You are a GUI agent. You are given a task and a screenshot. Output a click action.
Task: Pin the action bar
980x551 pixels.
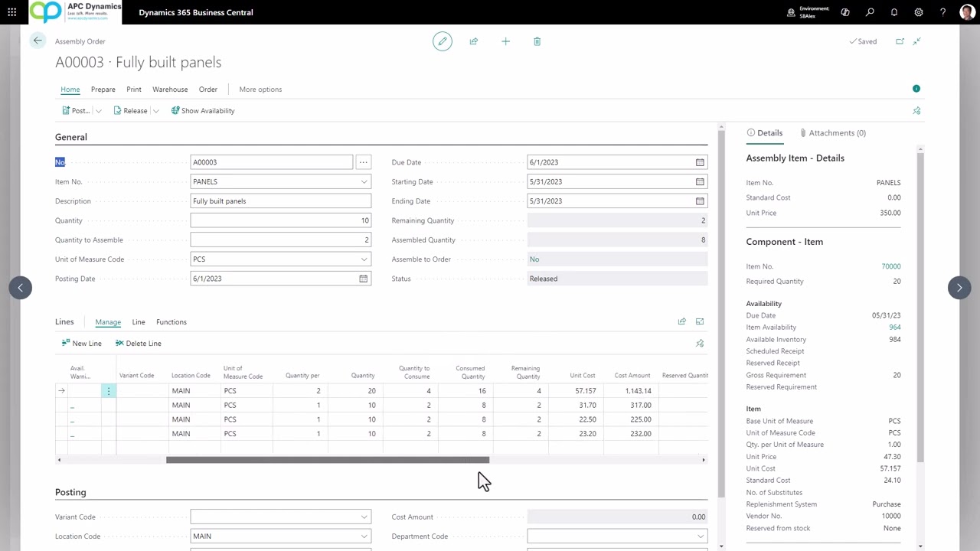point(916,111)
